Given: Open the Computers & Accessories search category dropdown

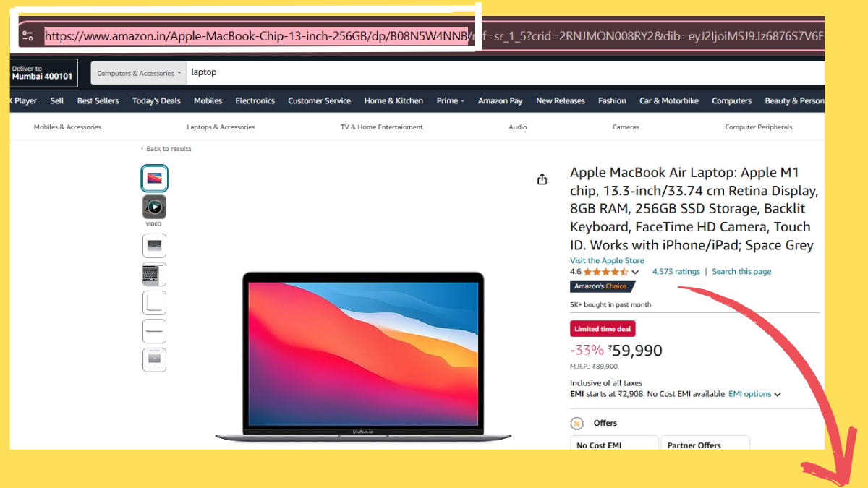Looking at the screenshot, I should 138,72.
